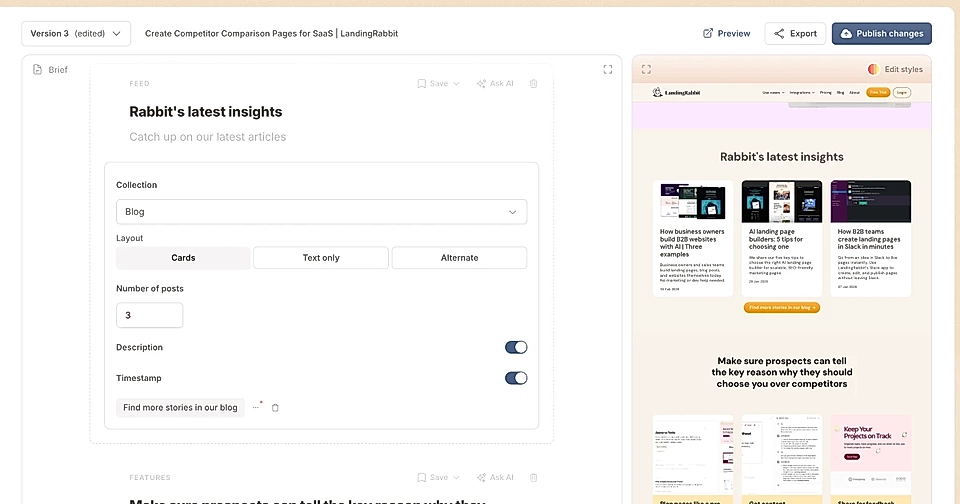
Task: Click the Edit styles color circle
Action: click(x=874, y=69)
